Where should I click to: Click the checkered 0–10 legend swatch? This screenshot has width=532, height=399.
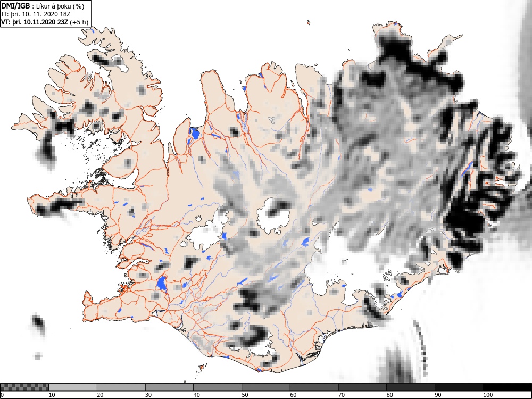[24, 387]
